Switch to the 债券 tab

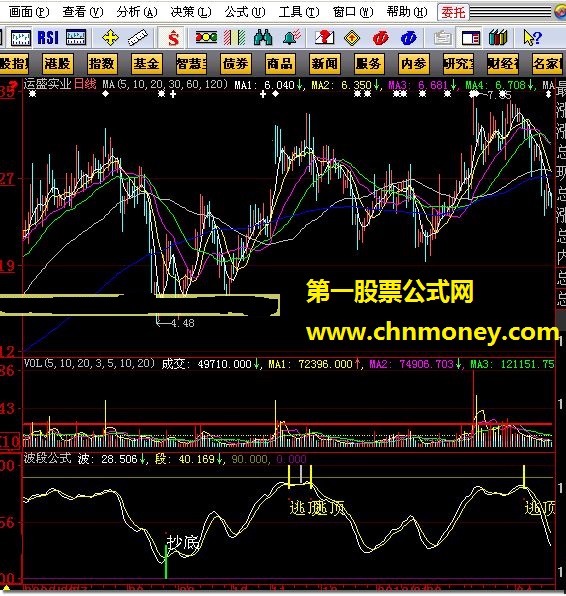[x=235, y=63]
